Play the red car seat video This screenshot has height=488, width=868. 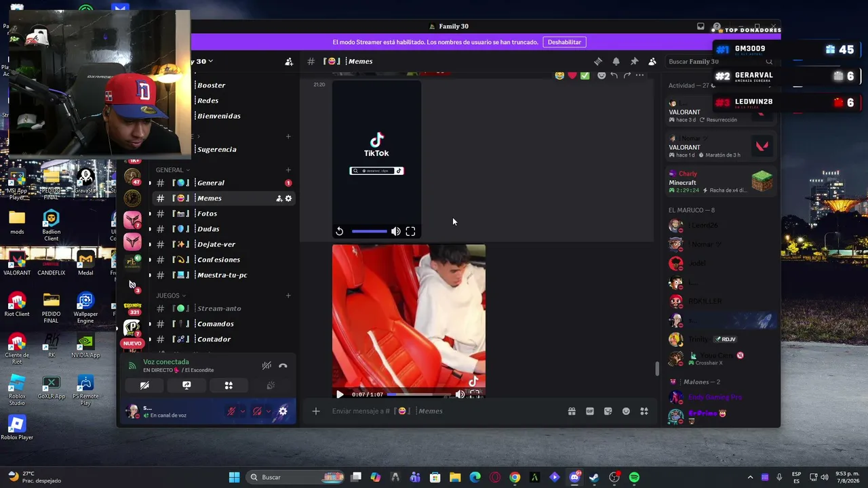[340, 394]
